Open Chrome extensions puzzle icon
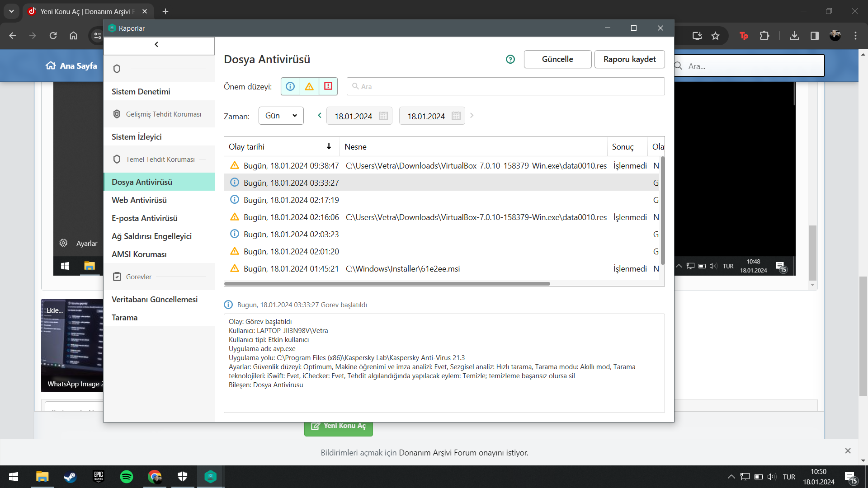 [x=764, y=36]
